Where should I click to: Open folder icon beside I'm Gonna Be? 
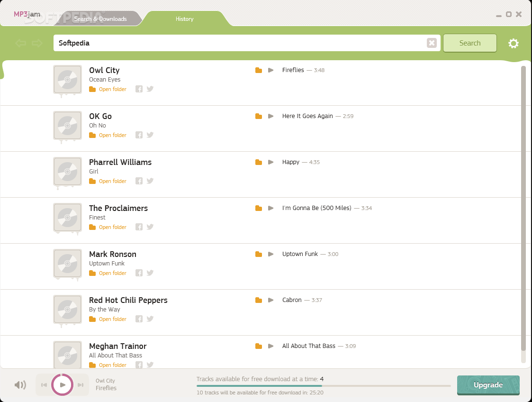[x=259, y=208]
